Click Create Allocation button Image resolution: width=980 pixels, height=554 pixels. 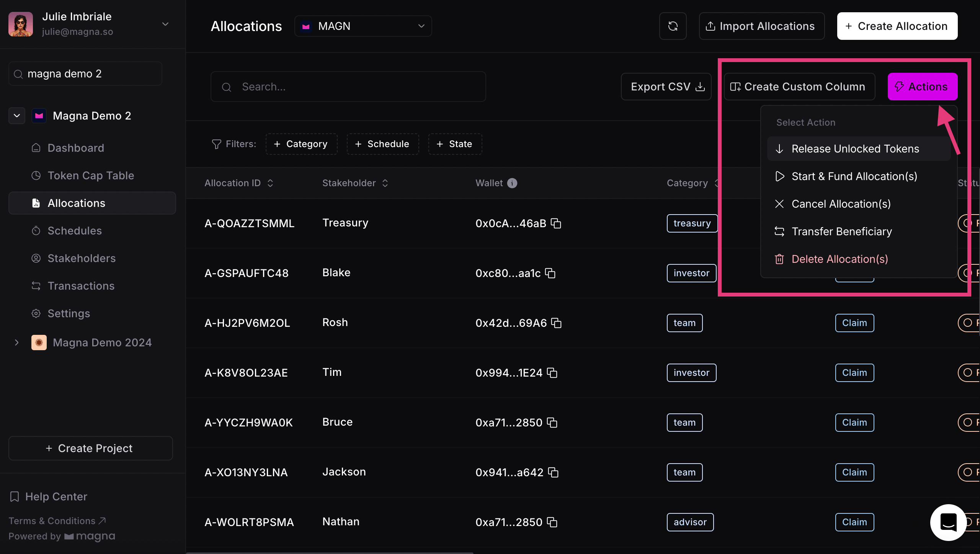point(897,26)
